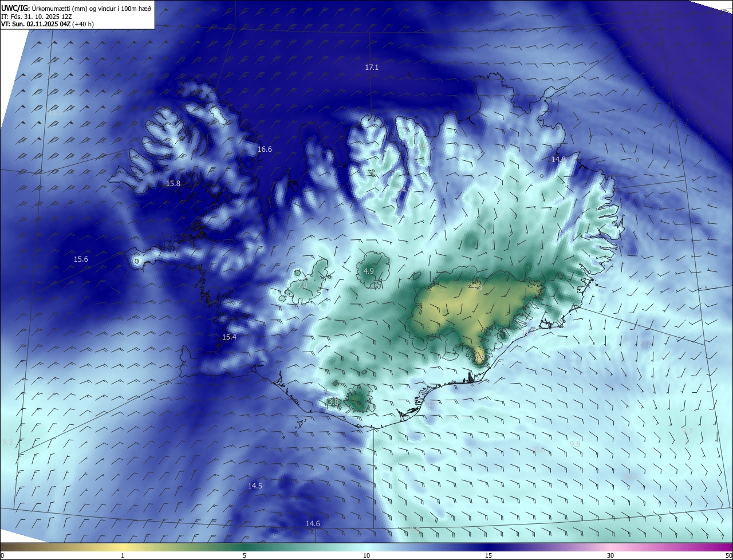The height and width of the screenshot is (560, 733).
Task: Click the 14.5 value label
Action: tap(255, 486)
